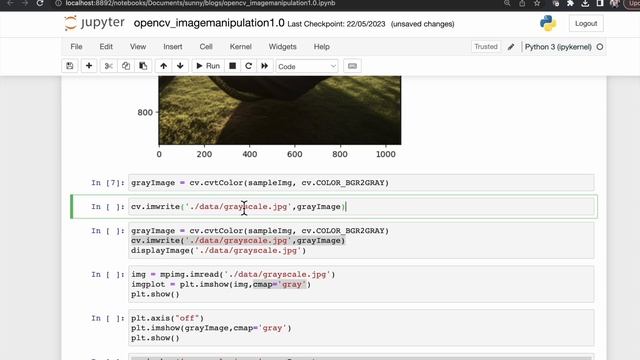Click the cell with mpimg.imread code
Screen dimensions: 640x360
361,284
